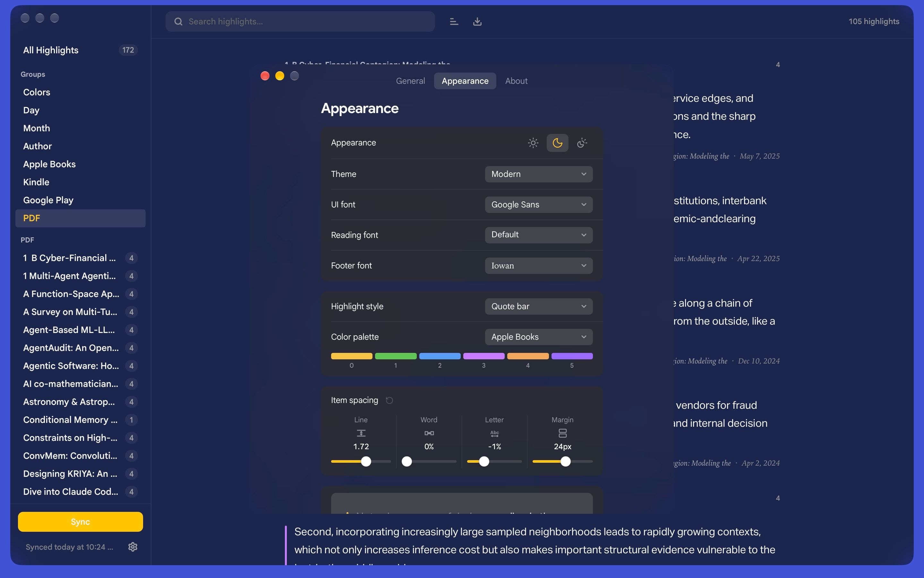Click the search magnifier icon
The image size is (924, 578).
(x=178, y=22)
